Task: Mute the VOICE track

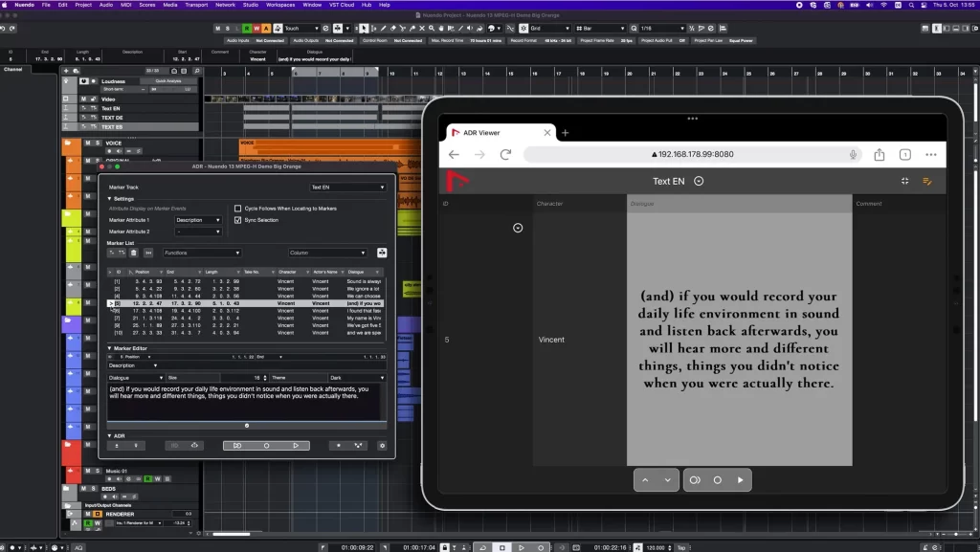Action: coord(87,143)
